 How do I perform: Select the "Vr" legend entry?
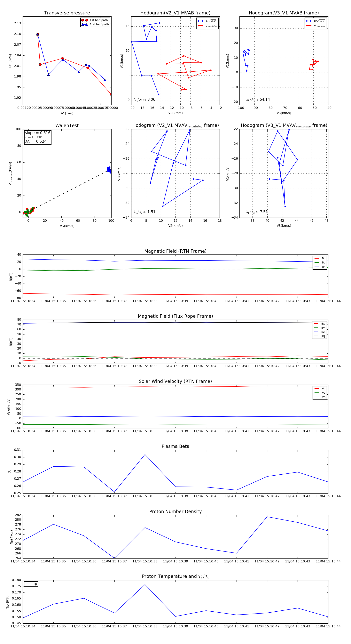(320, 389)
